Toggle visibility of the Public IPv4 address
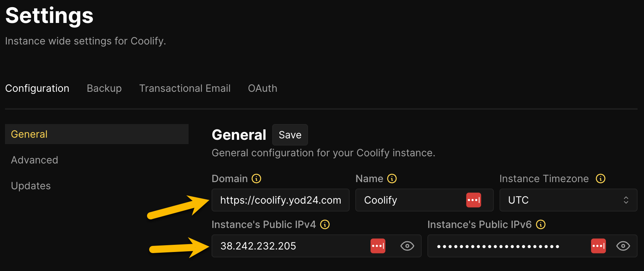Viewport: 644px width, 271px height. [407, 246]
